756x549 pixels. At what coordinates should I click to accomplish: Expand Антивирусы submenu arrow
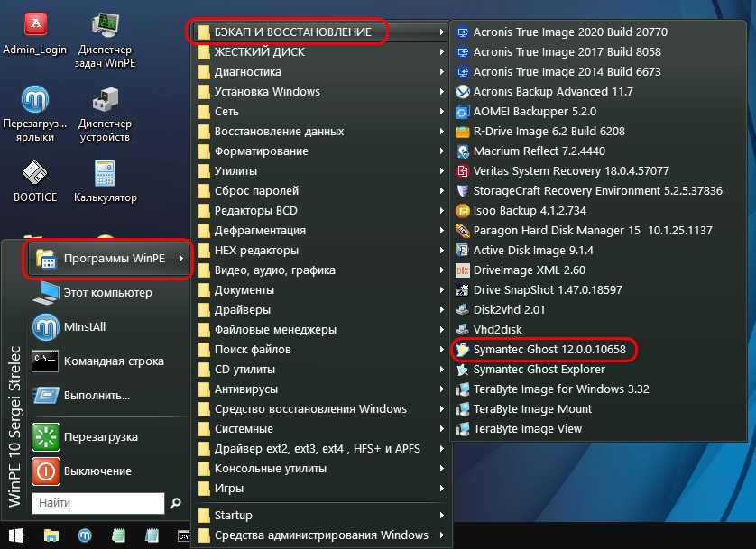coord(442,389)
